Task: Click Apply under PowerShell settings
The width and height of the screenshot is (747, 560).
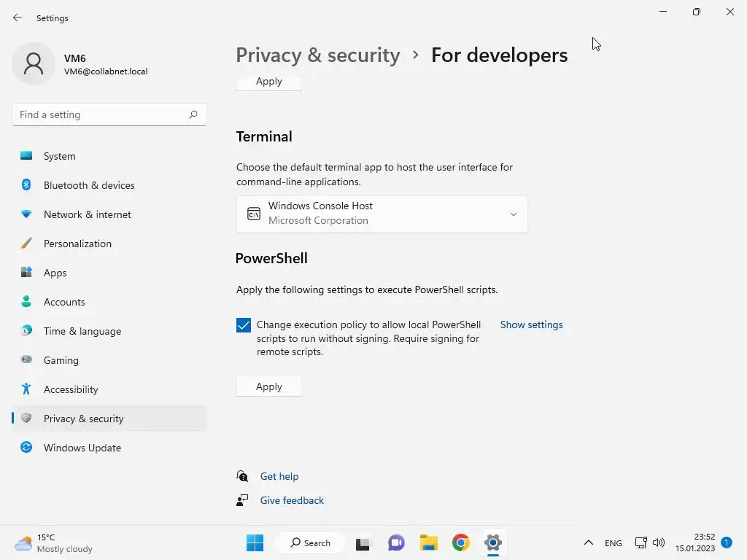Action: pos(268,386)
